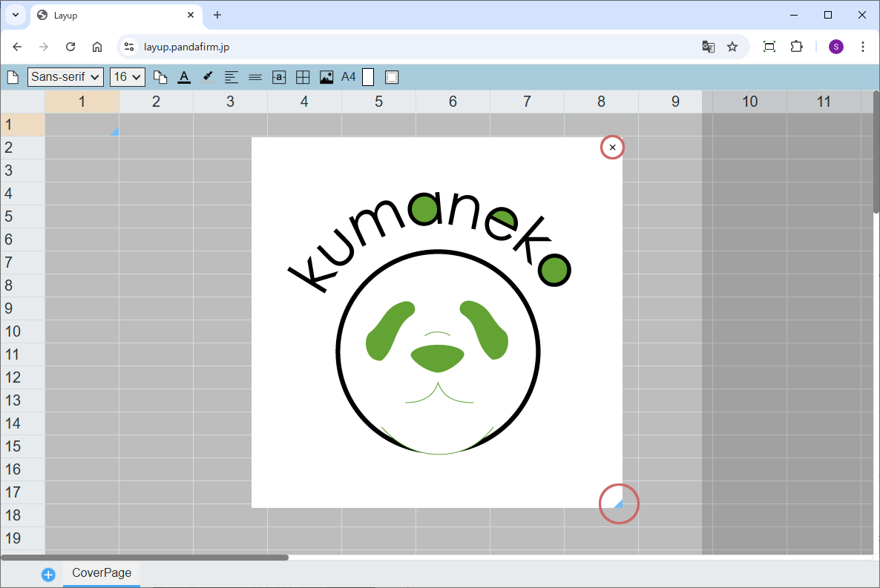Toggle the page margins dotted icon

pos(392,77)
